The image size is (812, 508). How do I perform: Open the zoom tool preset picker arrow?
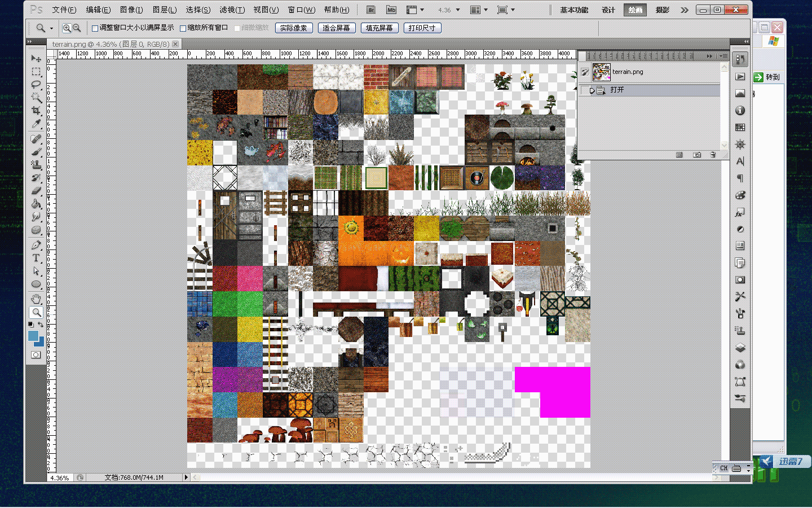(x=51, y=28)
